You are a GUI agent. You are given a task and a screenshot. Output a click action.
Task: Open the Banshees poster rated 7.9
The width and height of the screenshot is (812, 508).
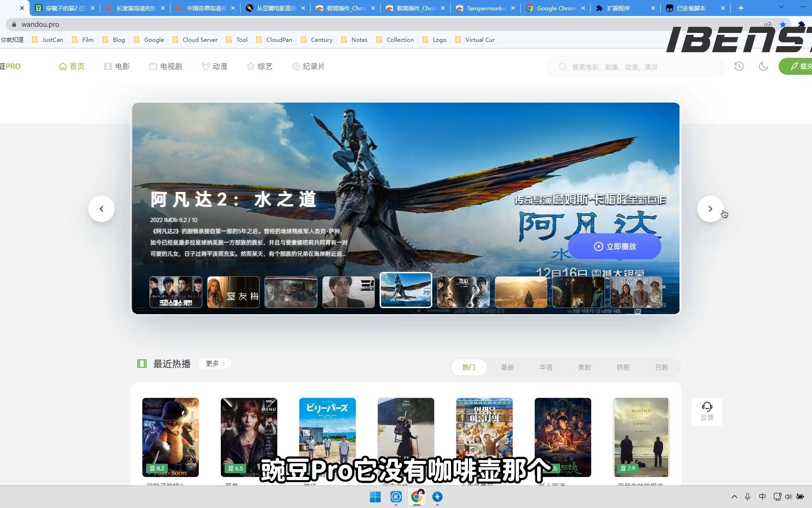coord(641,437)
